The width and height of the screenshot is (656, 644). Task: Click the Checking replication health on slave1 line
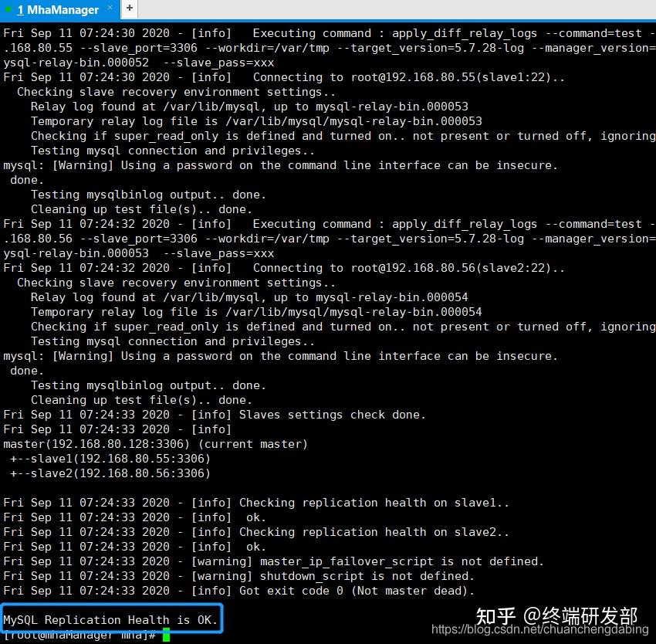pyautogui.click(x=255, y=503)
